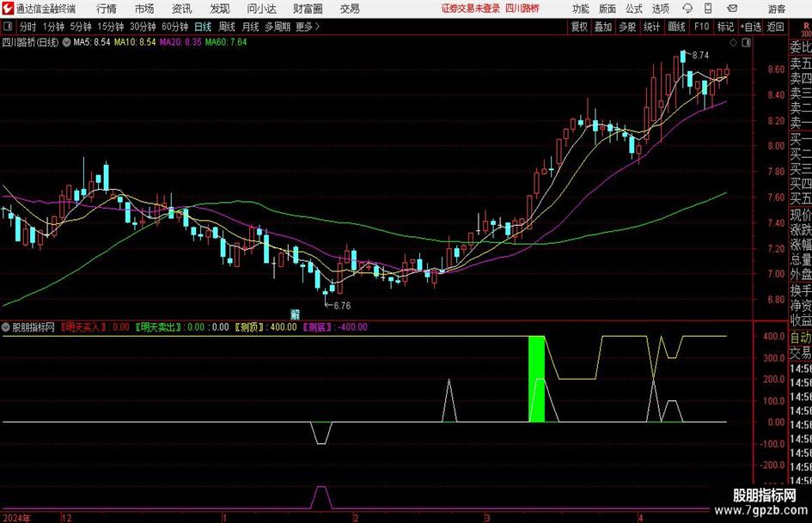Click the 统计 statistics button
812x523 pixels.
tap(651, 27)
